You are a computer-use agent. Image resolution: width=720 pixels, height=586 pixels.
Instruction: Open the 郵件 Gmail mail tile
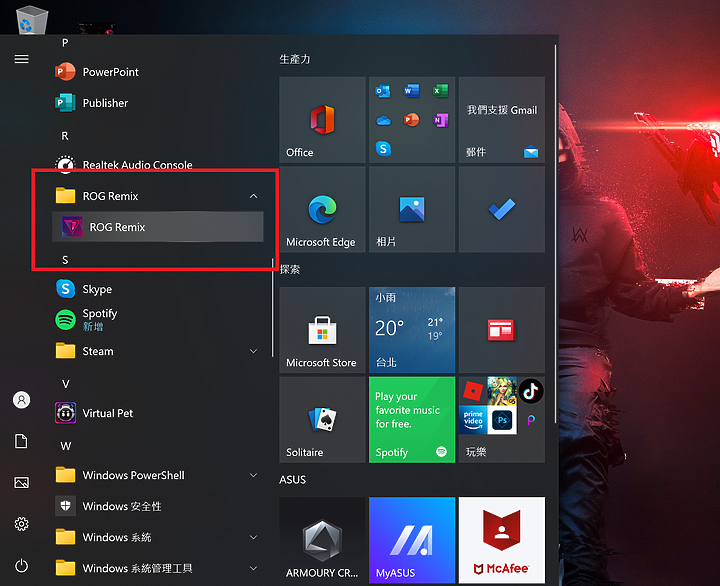tap(502, 120)
